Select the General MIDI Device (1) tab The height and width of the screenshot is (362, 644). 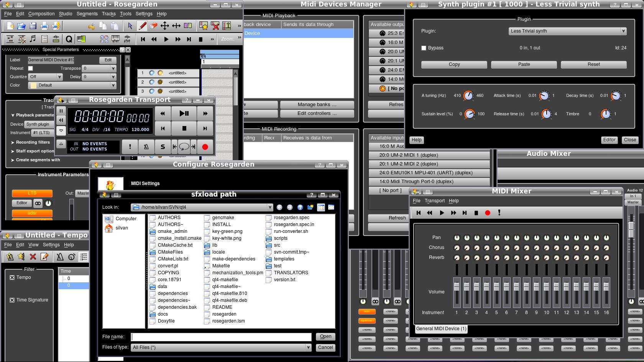(x=441, y=329)
